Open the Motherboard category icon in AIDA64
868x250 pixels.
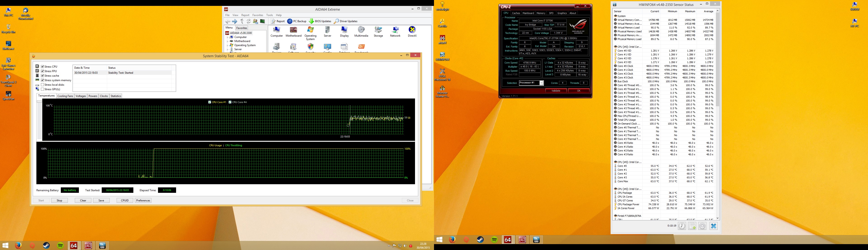[293, 32]
